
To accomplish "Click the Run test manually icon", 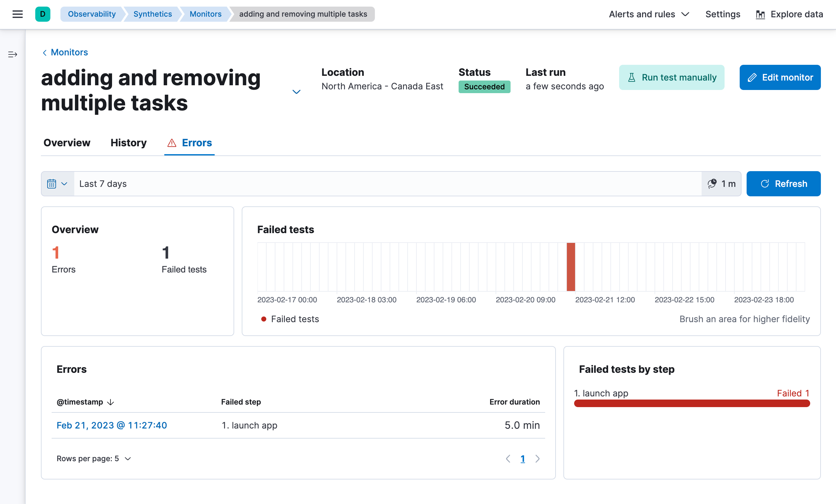I will click(x=632, y=78).
